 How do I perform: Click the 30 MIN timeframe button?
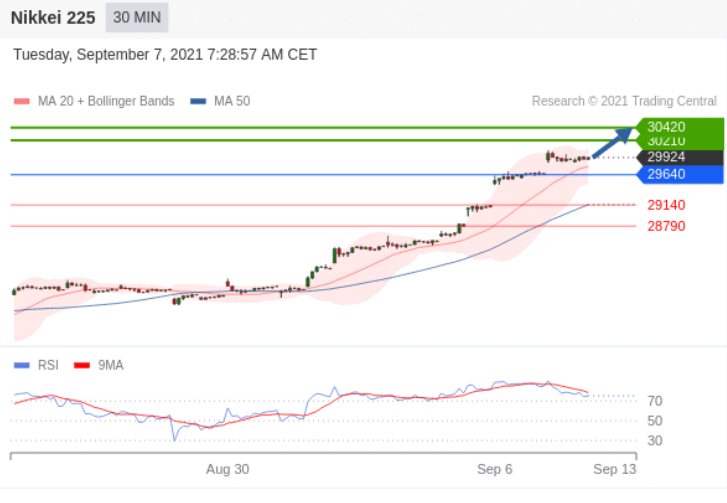click(136, 18)
